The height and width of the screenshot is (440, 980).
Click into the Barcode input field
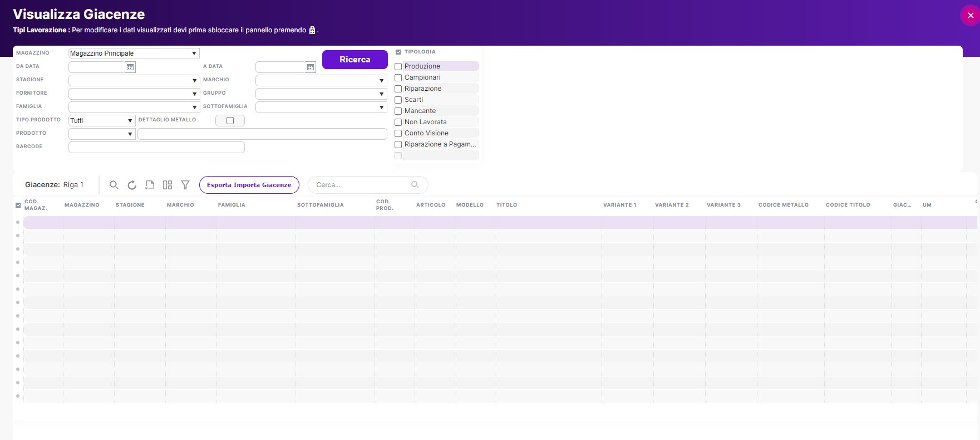[156, 147]
